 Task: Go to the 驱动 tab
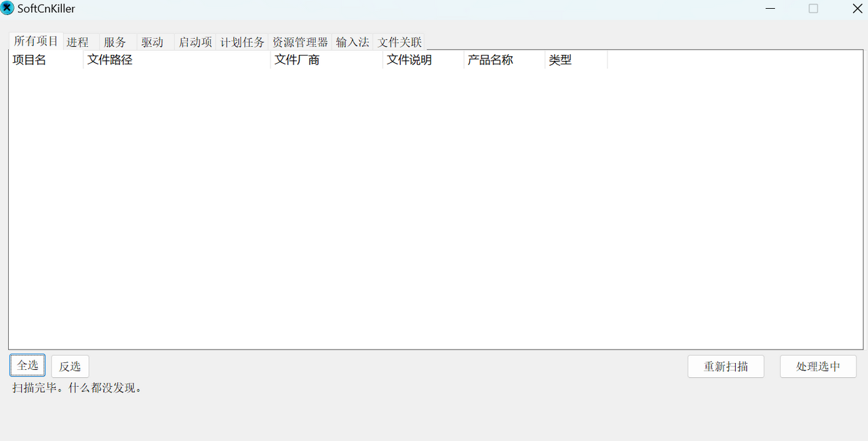coord(153,42)
